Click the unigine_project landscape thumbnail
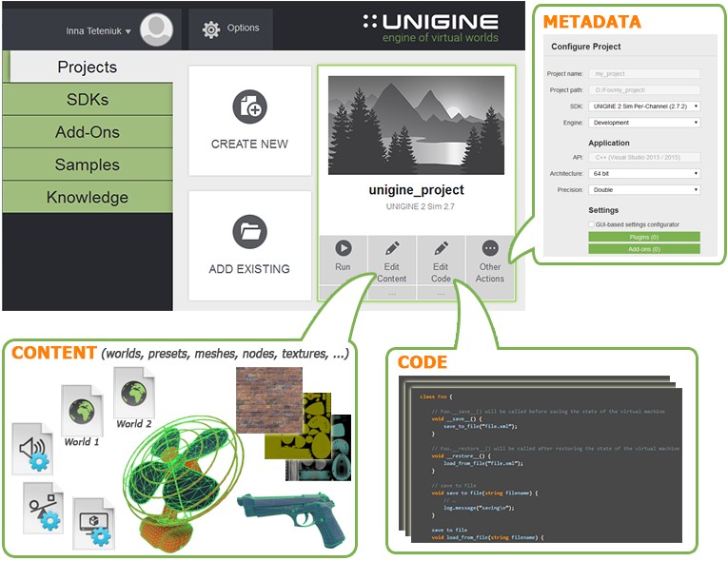728x561 pixels. click(x=416, y=124)
